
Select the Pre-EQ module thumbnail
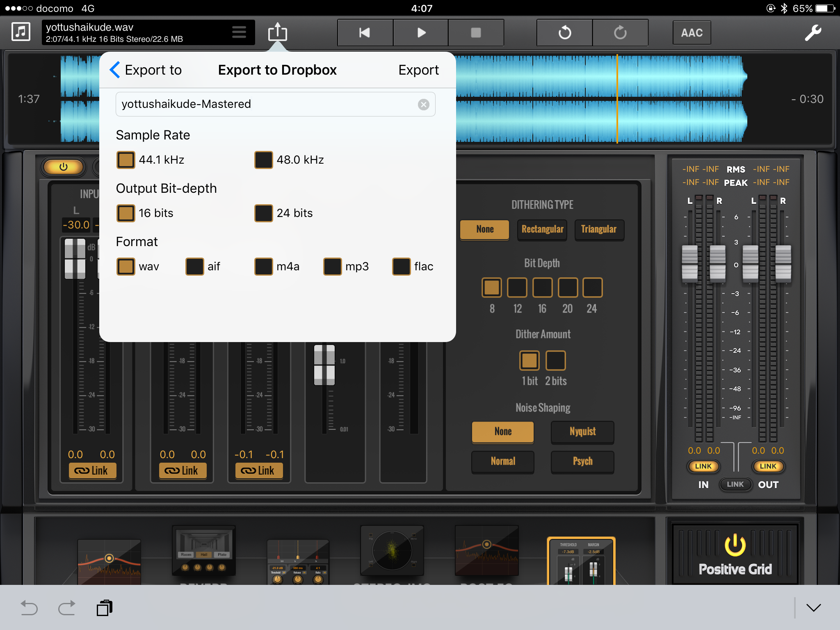109,562
